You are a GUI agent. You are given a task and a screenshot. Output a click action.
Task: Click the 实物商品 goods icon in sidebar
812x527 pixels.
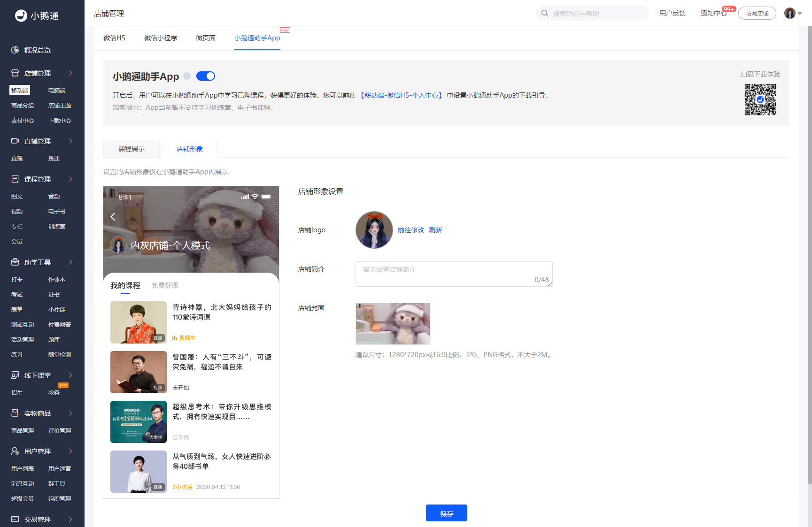pyautogui.click(x=15, y=413)
